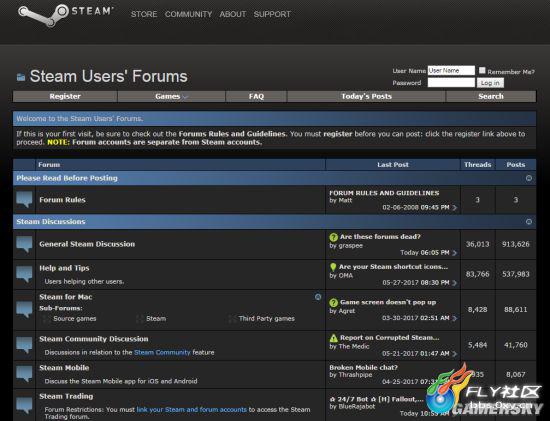Follow the blue Steam Community link in the description
The width and height of the screenshot is (550, 421).
click(x=162, y=353)
